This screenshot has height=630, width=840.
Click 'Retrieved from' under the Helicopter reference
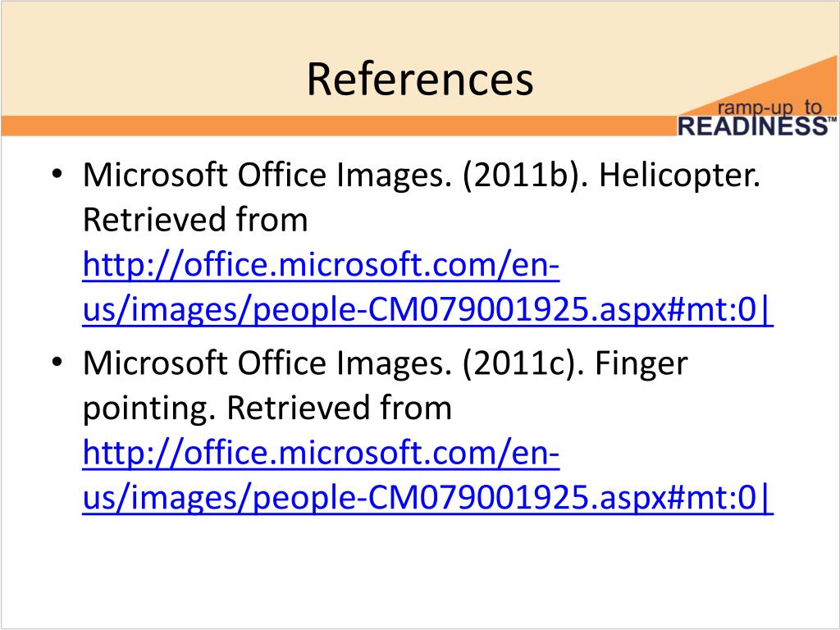click(x=195, y=220)
